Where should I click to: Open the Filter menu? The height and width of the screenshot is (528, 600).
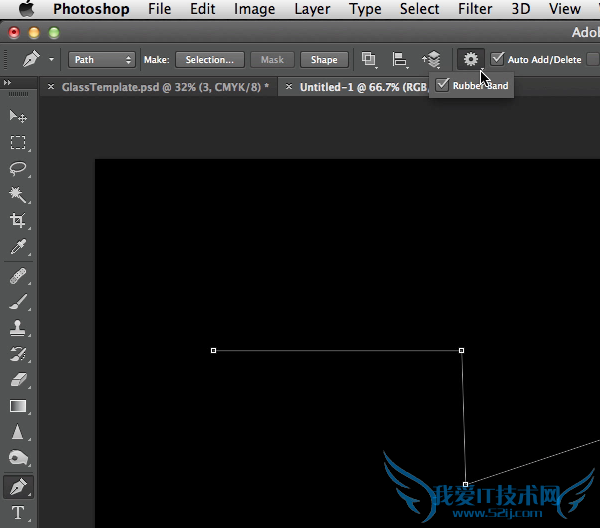(475, 8)
